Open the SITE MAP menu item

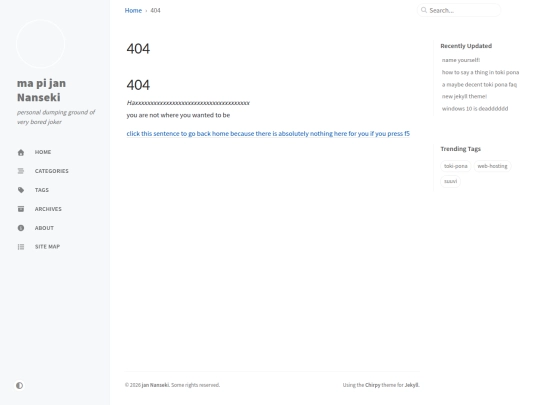coord(47,247)
